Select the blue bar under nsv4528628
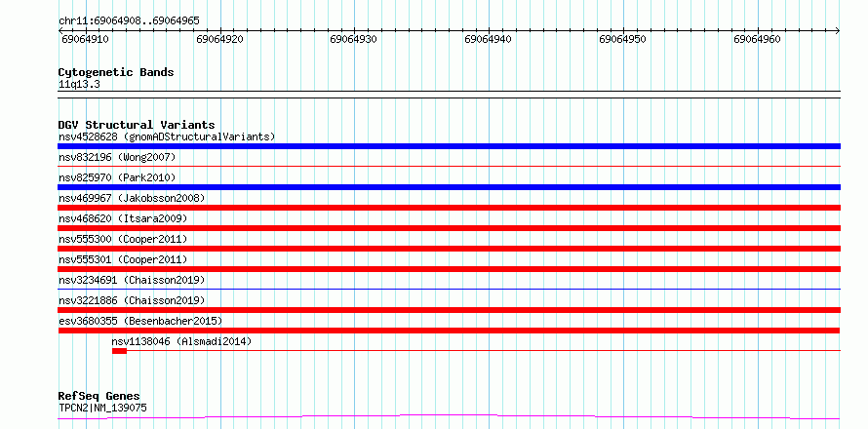This screenshot has height=429, width=868. pos(449,146)
